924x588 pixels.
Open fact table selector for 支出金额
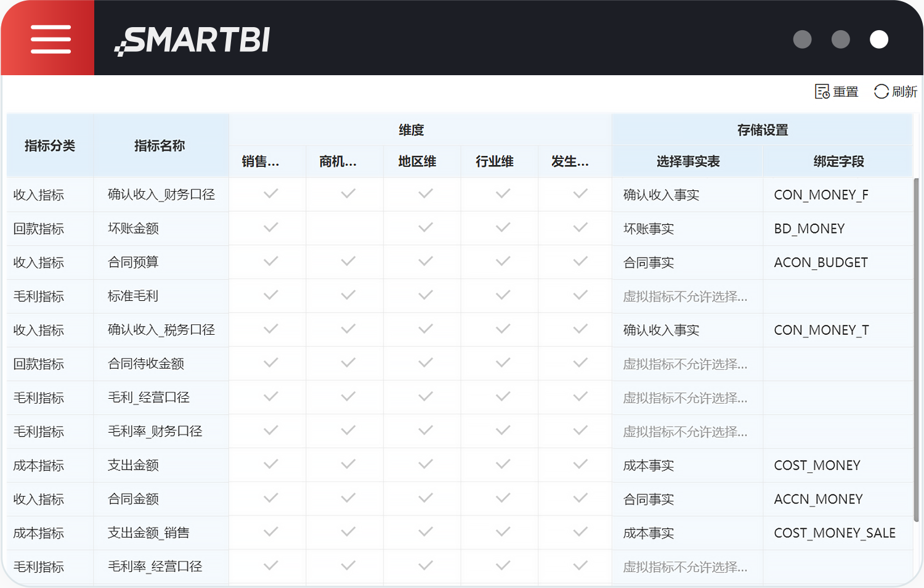[x=687, y=465]
